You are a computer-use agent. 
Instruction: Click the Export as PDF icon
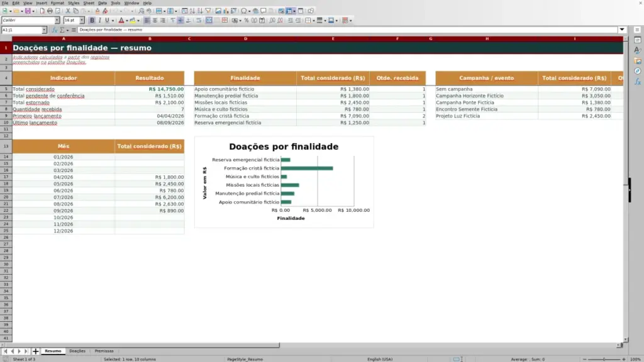tap(42, 11)
